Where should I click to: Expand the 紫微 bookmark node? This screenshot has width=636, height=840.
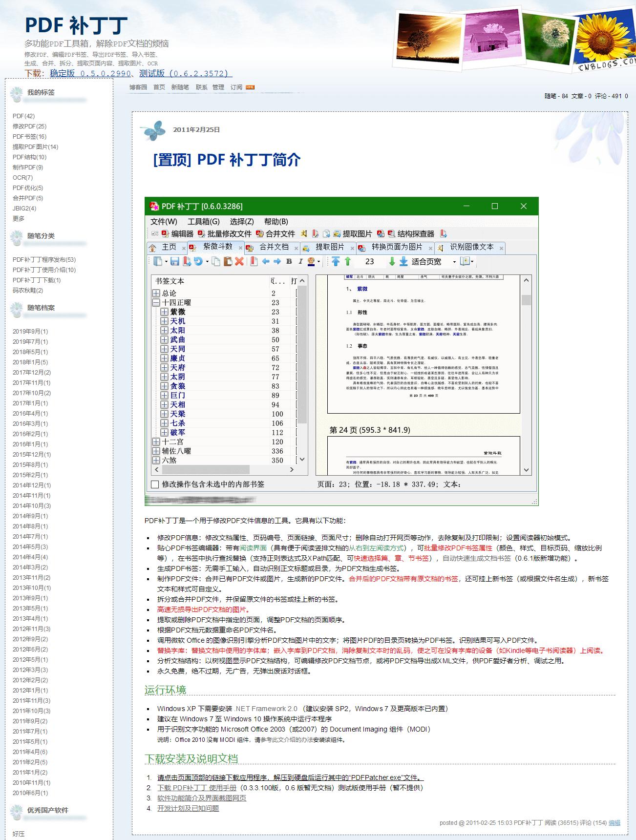tap(165, 312)
